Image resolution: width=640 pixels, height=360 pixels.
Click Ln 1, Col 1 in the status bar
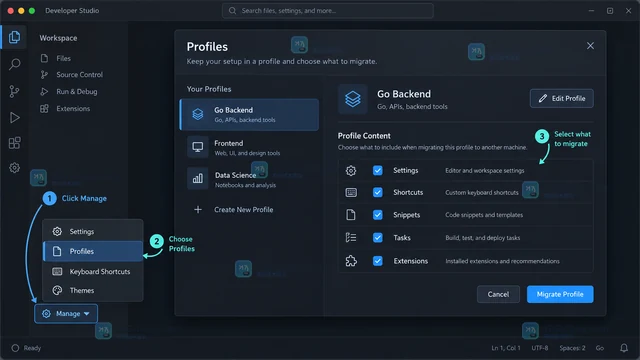pyautogui.click(x=506, y=348)
